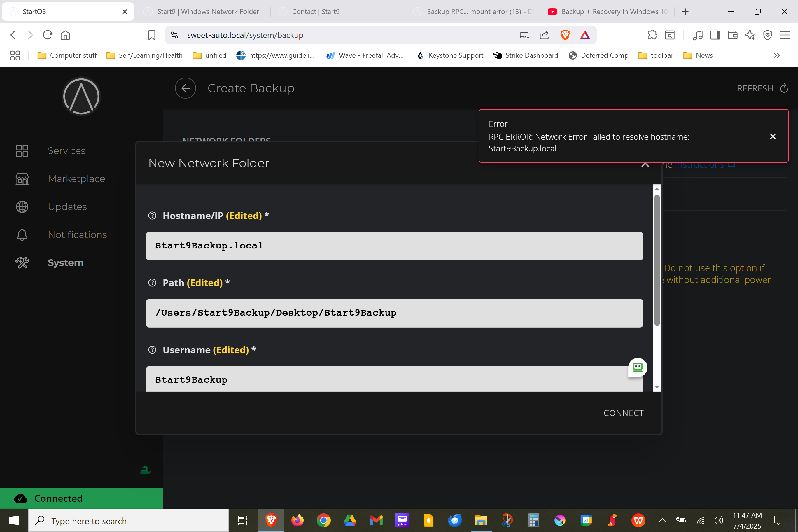Open Firefox from the taskbar
The image size is (798, 532).
click(297, 520)
